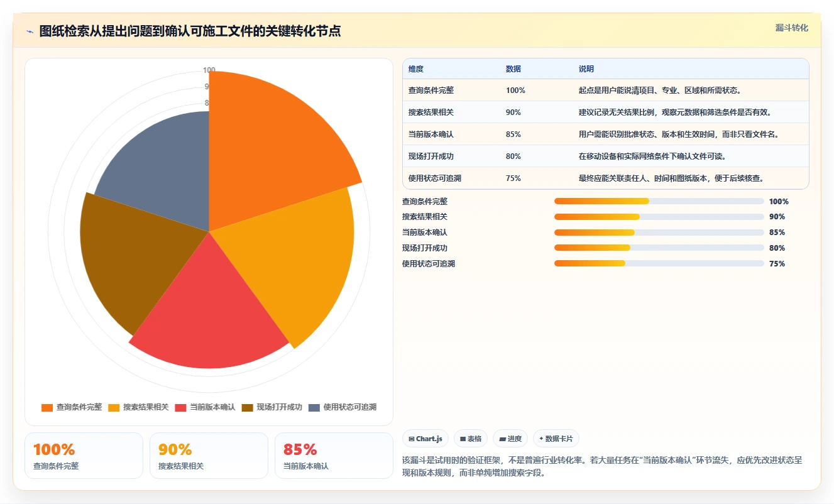Click the 数据卡片 tag chip
834x504 pixels.
(556, 439)
